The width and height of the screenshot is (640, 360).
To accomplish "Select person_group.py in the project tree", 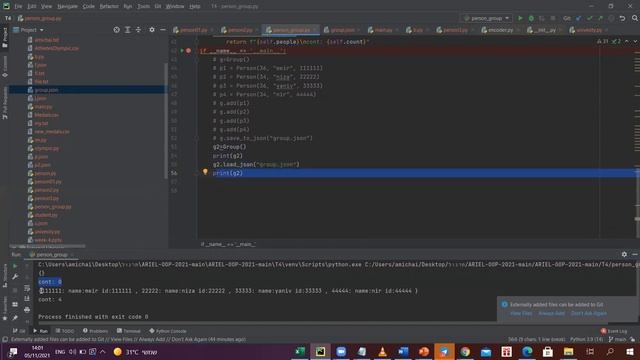I will coord(53,207).
